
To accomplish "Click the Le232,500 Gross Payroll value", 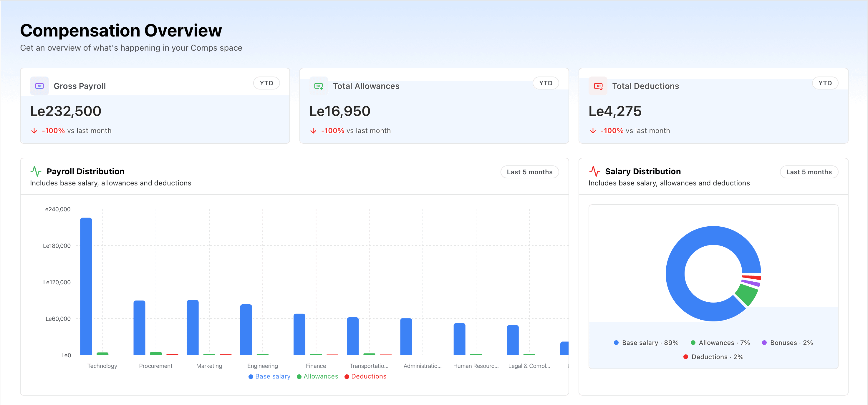I will pos(66,111).
